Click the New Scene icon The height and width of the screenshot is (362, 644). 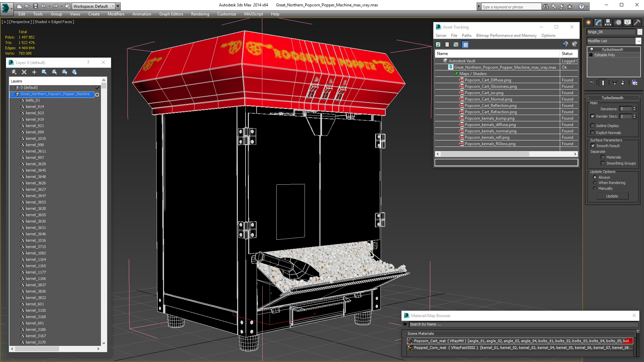[19, 6]
